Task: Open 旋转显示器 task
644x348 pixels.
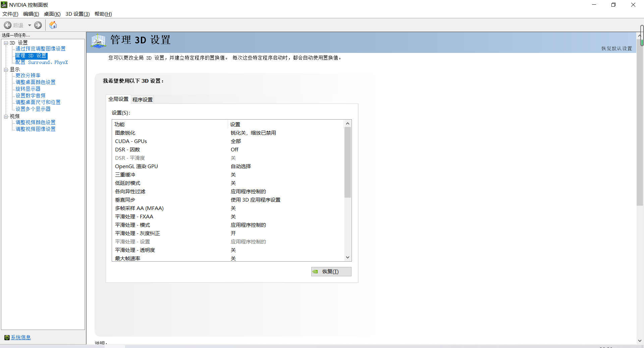Action: click(28, 89)
